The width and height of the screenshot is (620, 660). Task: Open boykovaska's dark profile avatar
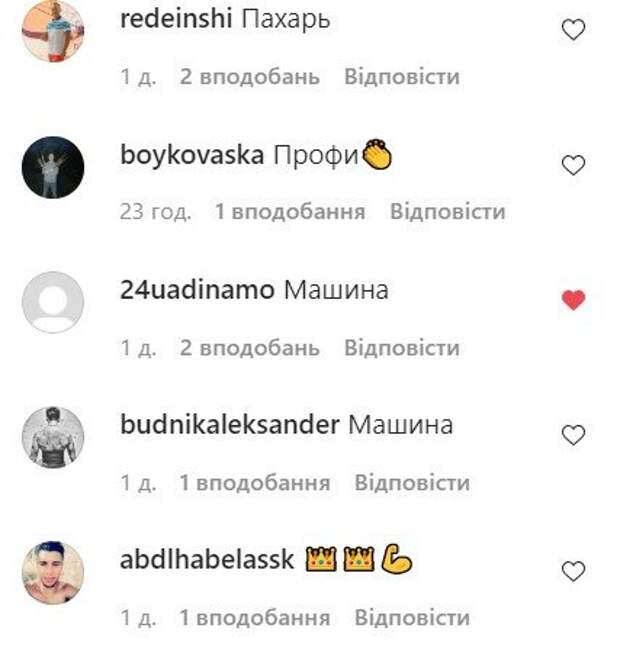click(53, 167)
